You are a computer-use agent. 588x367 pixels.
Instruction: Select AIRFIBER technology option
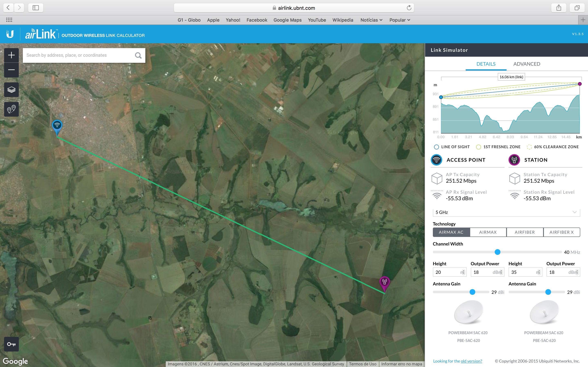(525, 232)
